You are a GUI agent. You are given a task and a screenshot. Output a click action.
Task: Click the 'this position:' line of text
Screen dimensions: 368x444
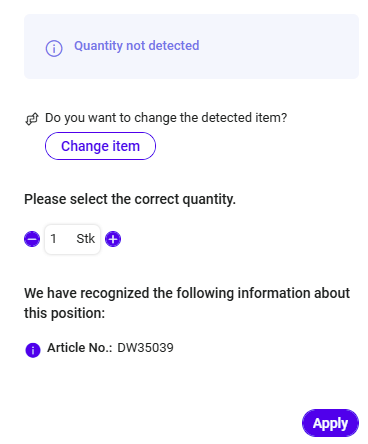coord(65,313)
